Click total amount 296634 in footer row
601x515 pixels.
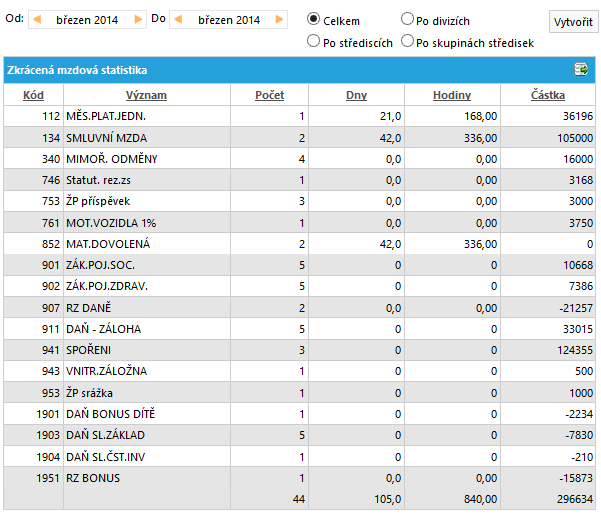(x=575, y=499)
